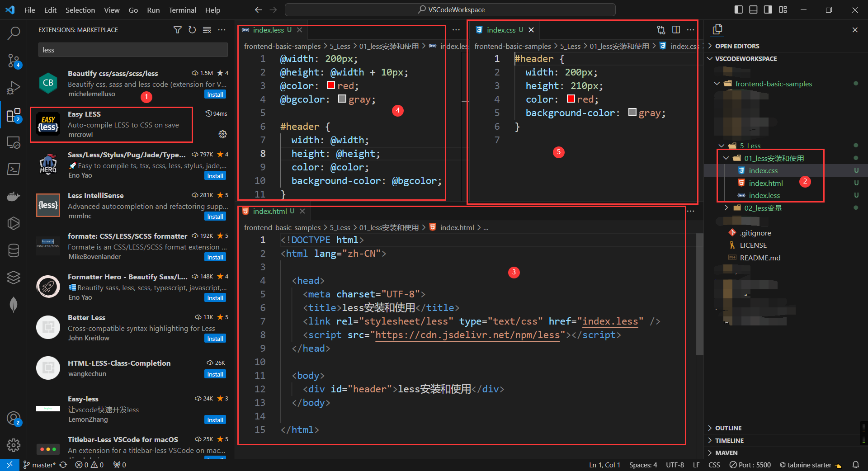Split the index.css editor right

click(676, 30)
